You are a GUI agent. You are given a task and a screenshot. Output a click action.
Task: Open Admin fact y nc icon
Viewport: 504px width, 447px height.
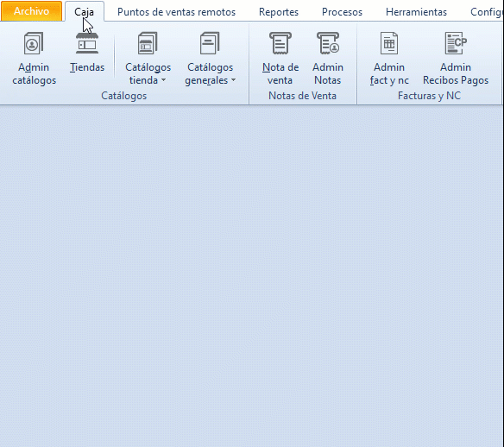[x=389, y=43]
